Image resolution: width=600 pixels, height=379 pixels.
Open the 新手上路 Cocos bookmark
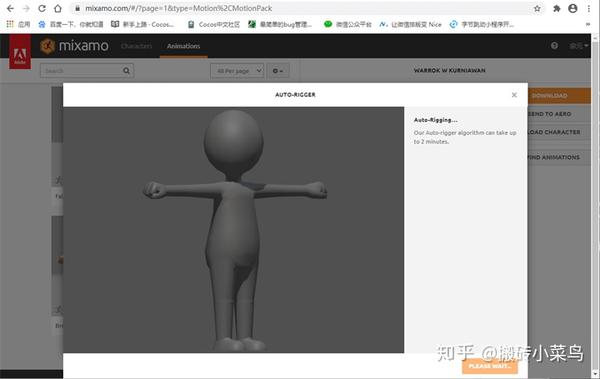(142, 24)
